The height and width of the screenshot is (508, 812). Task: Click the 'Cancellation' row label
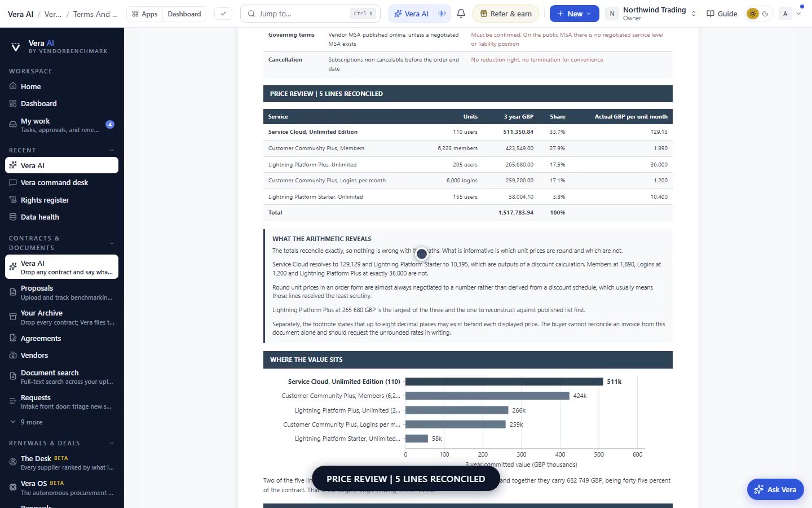(285, 60)
